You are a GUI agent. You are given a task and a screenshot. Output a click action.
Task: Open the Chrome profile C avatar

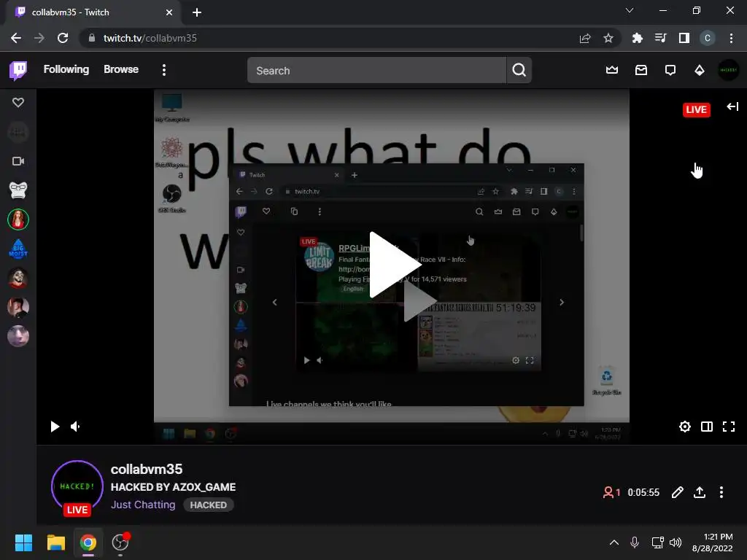708,38
